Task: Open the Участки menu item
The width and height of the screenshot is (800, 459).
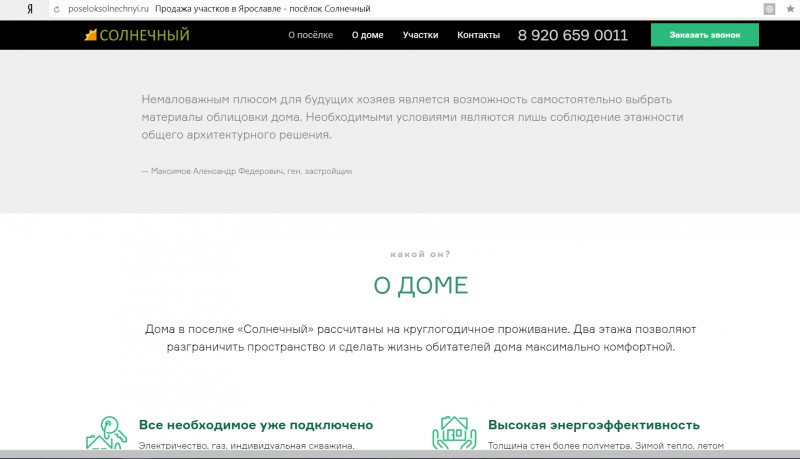Action: 420,35
